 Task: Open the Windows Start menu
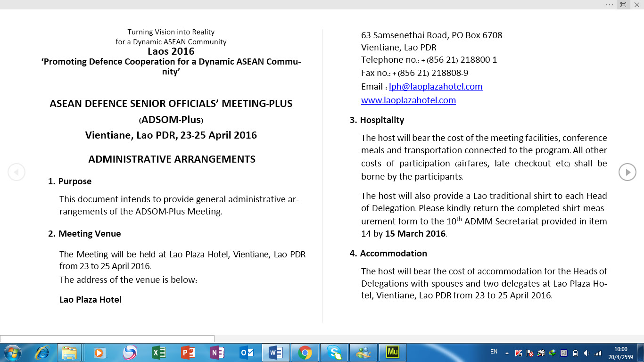(12, 353)
